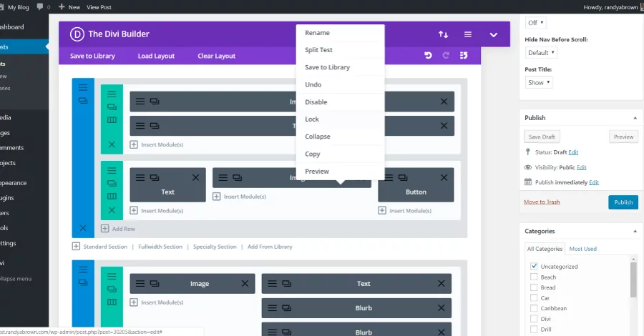Check the Divi category

point(534,319)
